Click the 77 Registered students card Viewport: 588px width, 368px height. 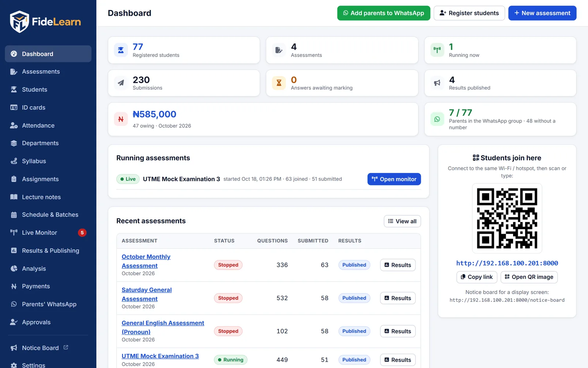click(x=184, y=50)
